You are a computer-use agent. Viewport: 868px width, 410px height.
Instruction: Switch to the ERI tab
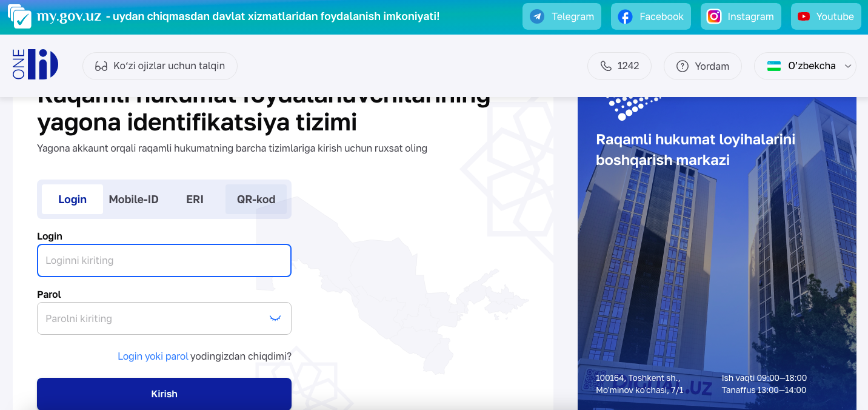[195, 200]
